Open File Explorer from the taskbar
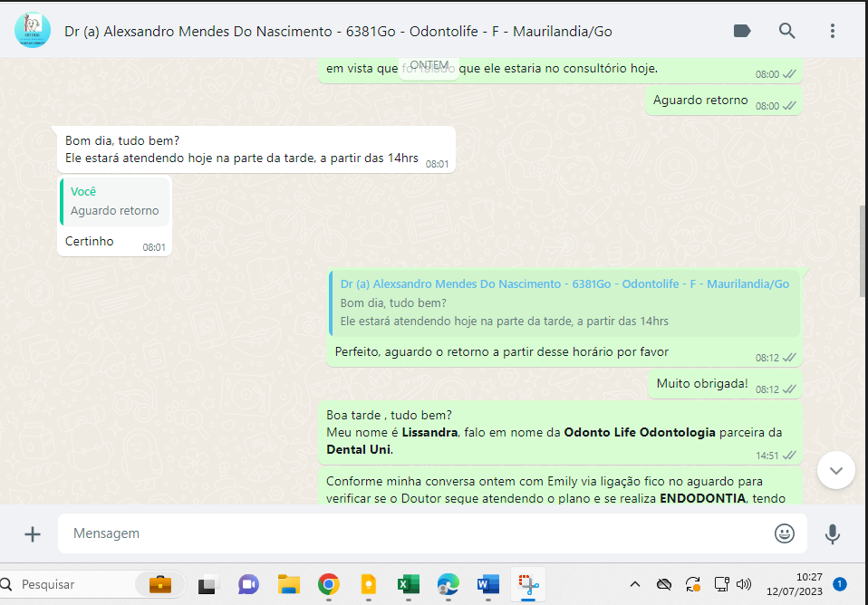This screenshot has width=868, height=605. pyautogui.click(x=288, y=584)
